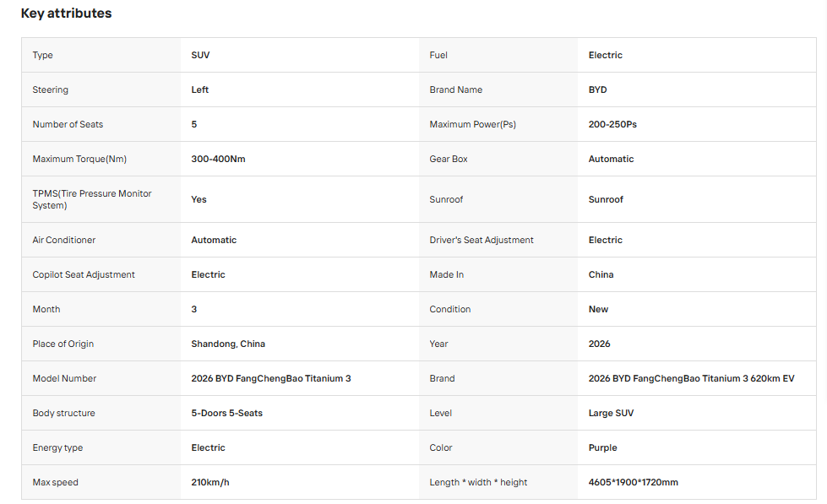Click the Made In China value
Image resolution: width=827 pixels, height=504 pixels.
pyautogui.click(x=601, y=274)
